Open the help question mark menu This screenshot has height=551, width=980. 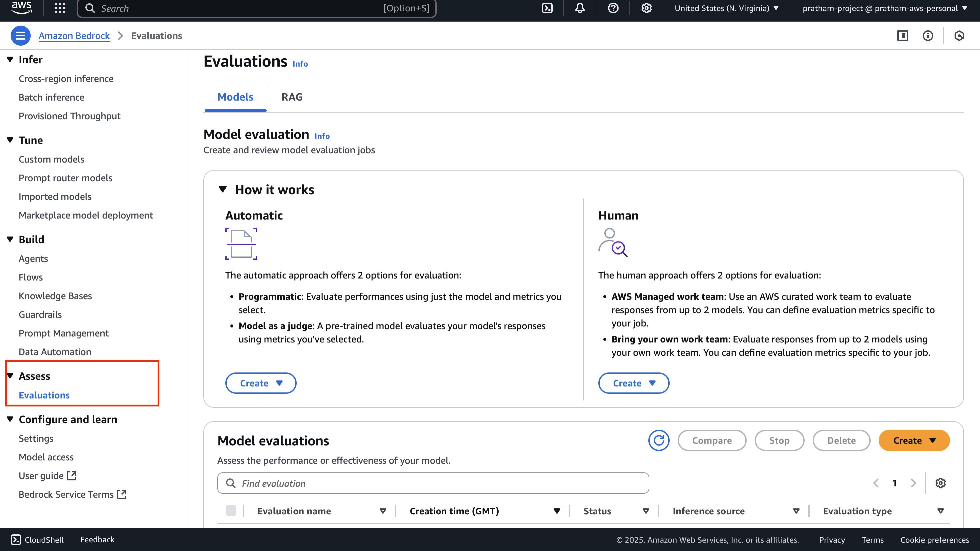tap(613, 8)
